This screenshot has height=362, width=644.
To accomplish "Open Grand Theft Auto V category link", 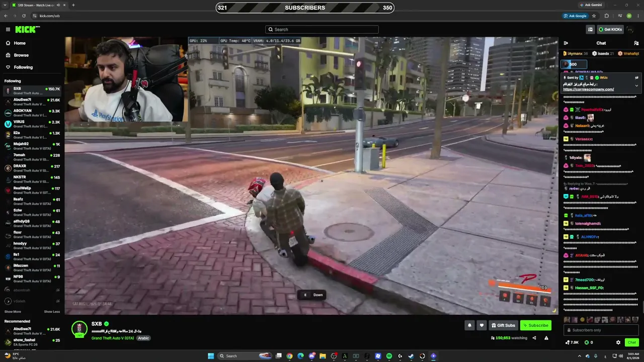I will point(113,338).
